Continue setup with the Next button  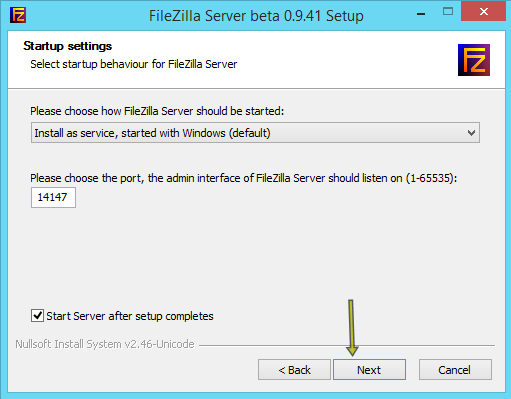369,370
